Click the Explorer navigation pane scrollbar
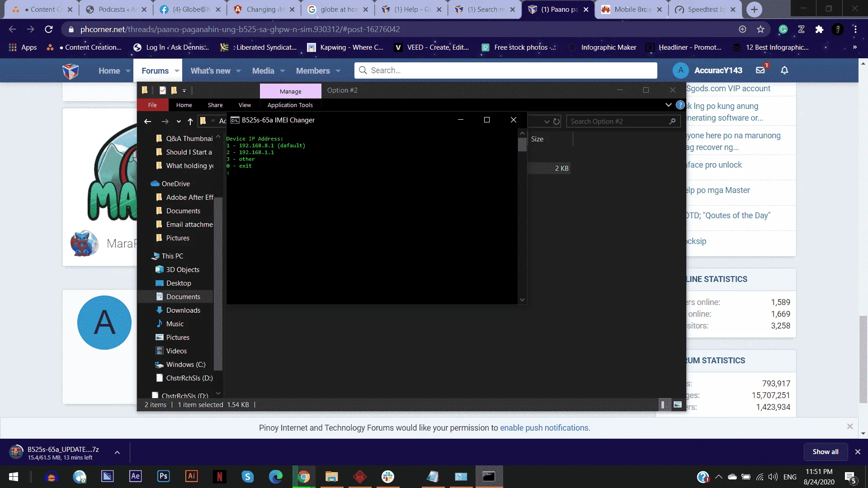Image resolution: width=868 pixels, height=488 pixels. pos(218,285)
